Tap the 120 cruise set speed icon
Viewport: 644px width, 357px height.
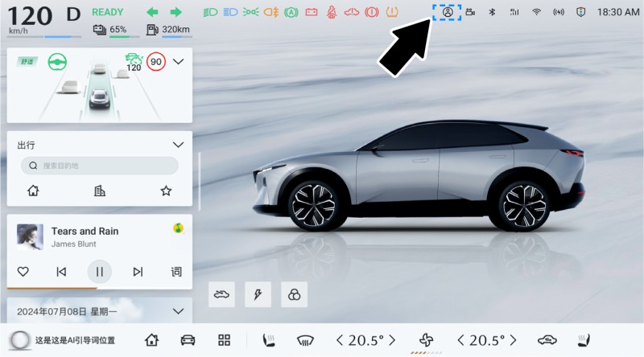pos(134,63)
